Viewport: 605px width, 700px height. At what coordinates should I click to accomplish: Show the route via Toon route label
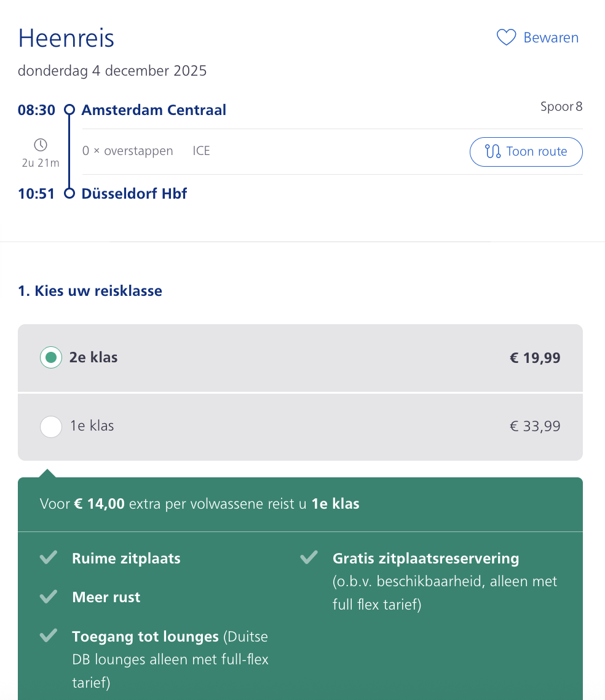click(x=536, y=151)
